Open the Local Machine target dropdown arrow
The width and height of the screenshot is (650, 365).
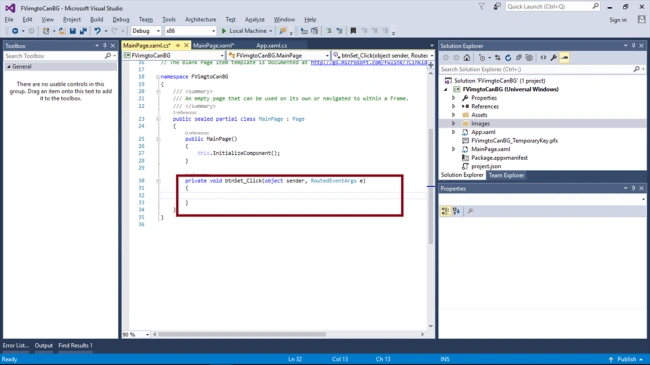[x=271, y=31]
